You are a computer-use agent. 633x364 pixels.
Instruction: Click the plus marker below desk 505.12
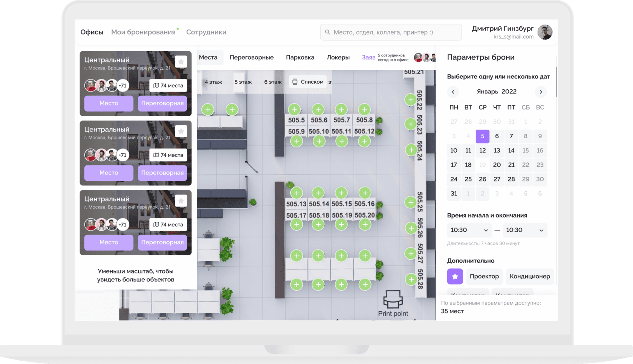[364, 141]
